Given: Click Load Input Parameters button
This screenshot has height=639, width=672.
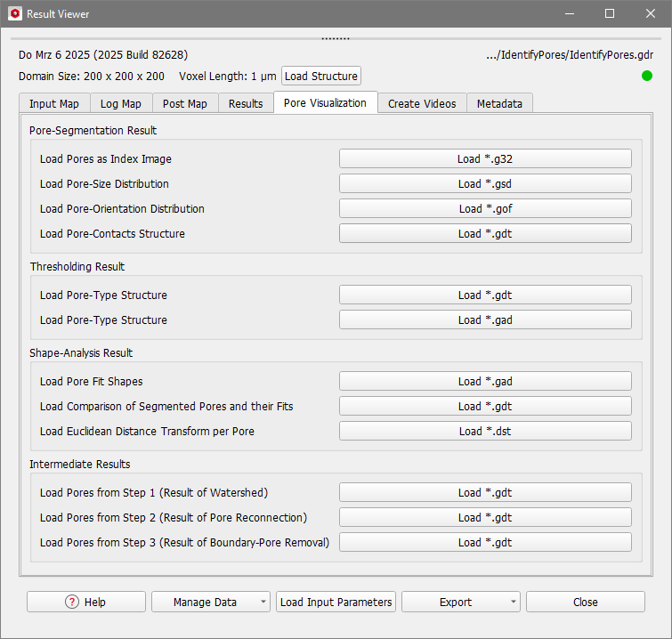Looking at the screenshot, I should pos(336,602).
